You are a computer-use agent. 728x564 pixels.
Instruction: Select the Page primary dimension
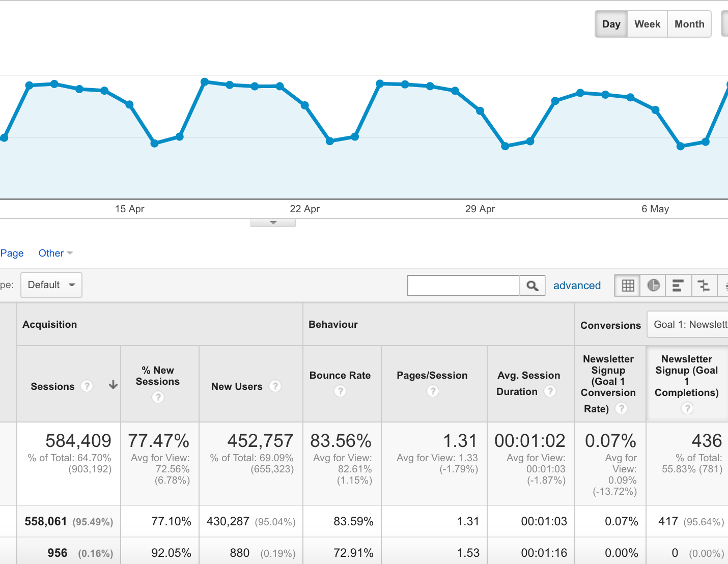pyautogui.click(x=12, y=253)
